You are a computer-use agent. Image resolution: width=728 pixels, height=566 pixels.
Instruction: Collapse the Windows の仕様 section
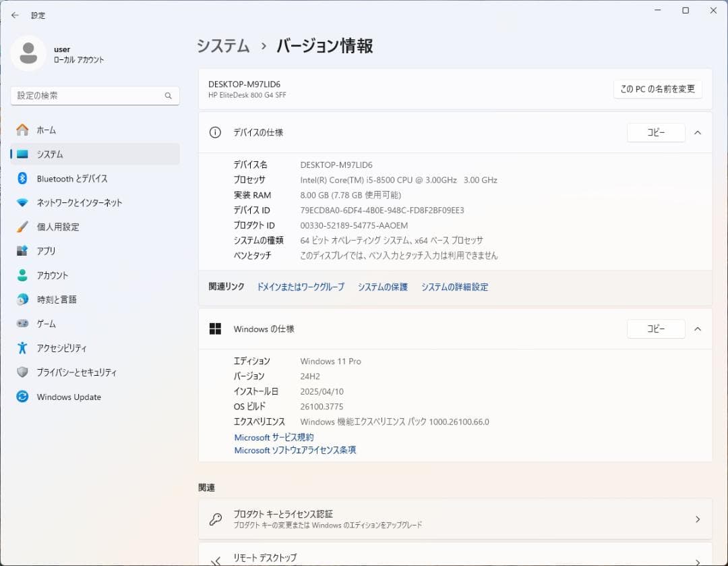698,329
